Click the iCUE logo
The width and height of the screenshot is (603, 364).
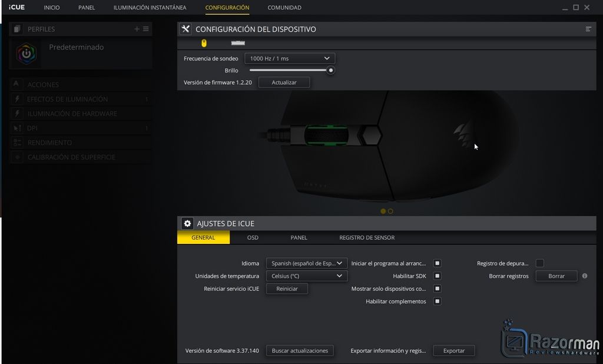pos(16,7)
